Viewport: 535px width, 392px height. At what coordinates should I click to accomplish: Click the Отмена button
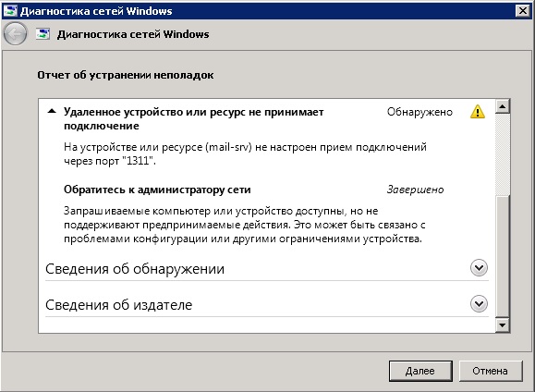click(x=491, y=371)
